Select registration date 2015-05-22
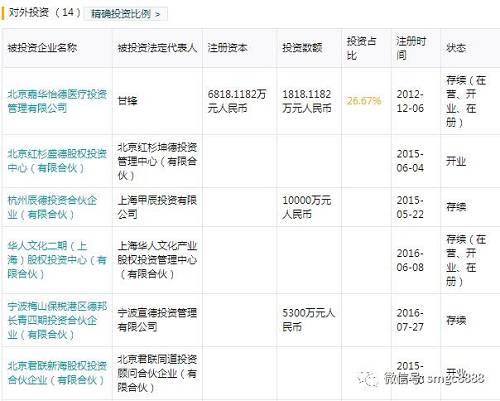The height and width of the screenshot is (401, 500). [410, 207]
